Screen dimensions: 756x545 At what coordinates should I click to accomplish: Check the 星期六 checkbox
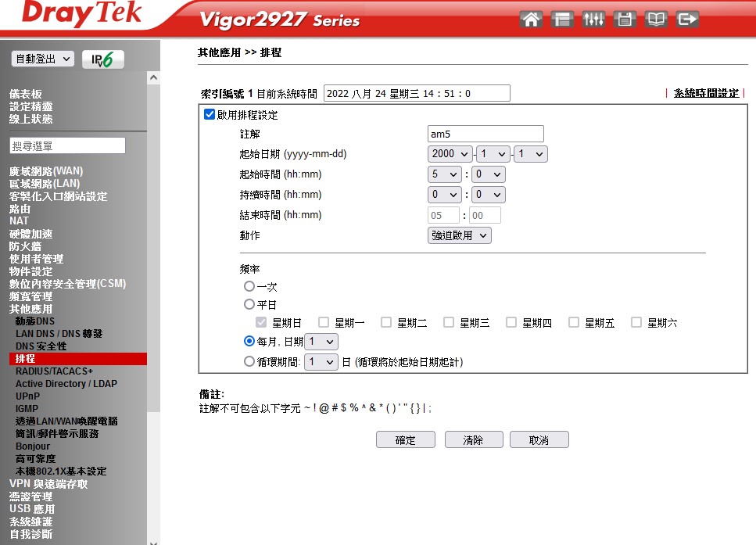pyautogui.click(x=636, y=322)
